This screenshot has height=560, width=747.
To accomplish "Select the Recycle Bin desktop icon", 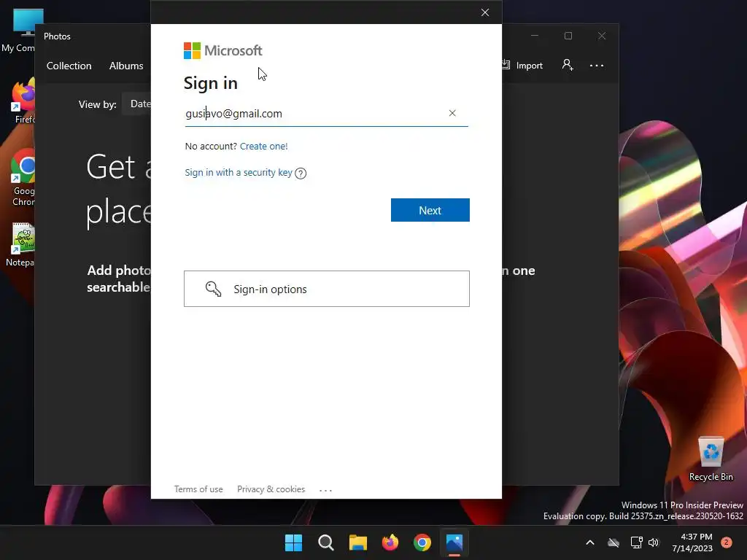I will point(711,459).
